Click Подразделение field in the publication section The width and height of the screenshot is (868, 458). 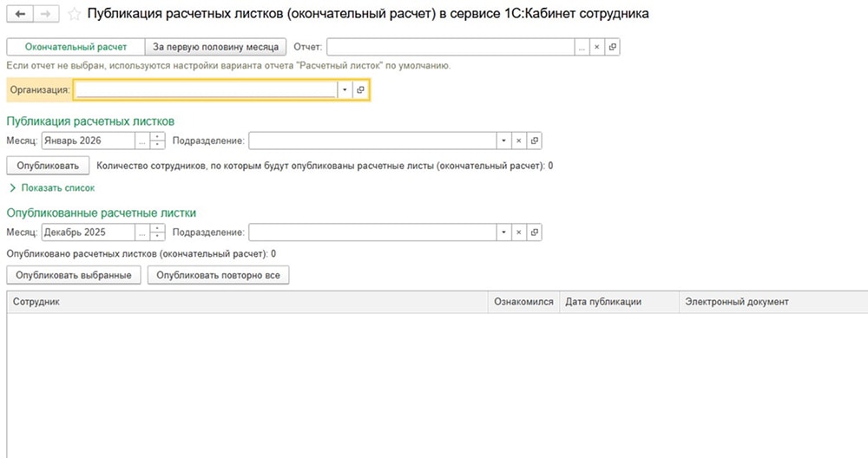(x=372, y=141)
